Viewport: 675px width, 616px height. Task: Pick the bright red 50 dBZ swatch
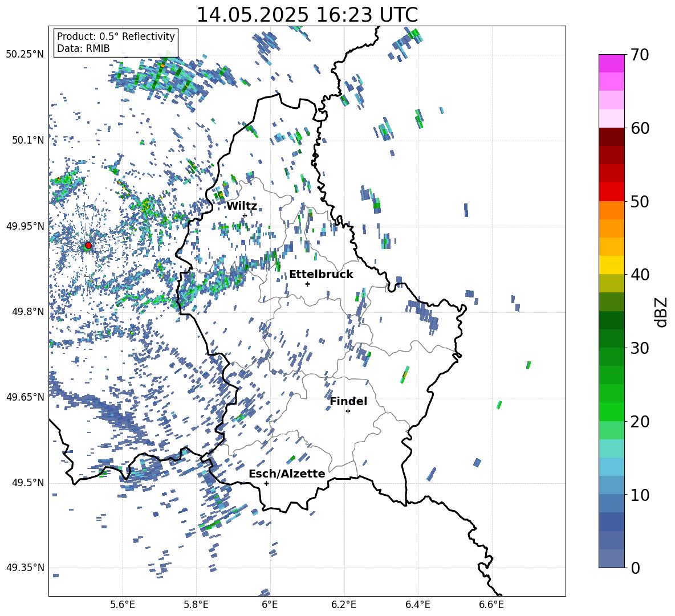612,192
